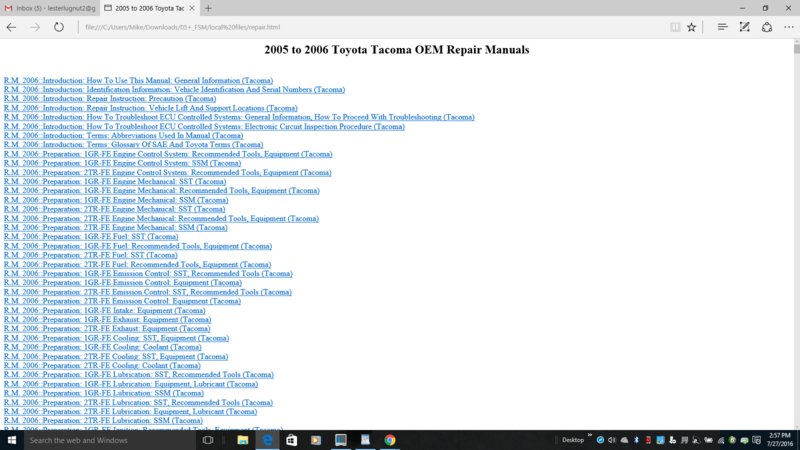Open 1GR-FE Emission Control: SST, Recommended Tools link

[x=148, y=273]
